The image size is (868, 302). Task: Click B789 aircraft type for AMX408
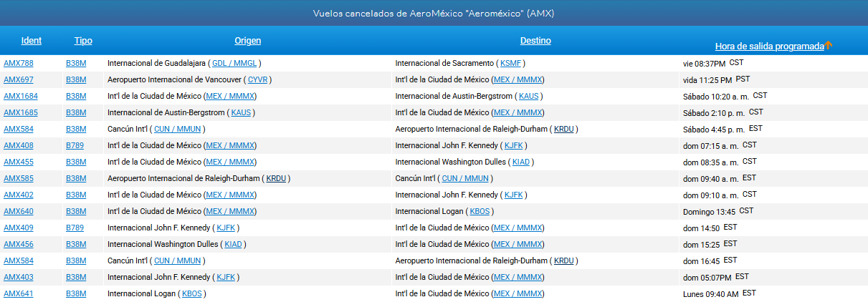click(x=76, y=145)
